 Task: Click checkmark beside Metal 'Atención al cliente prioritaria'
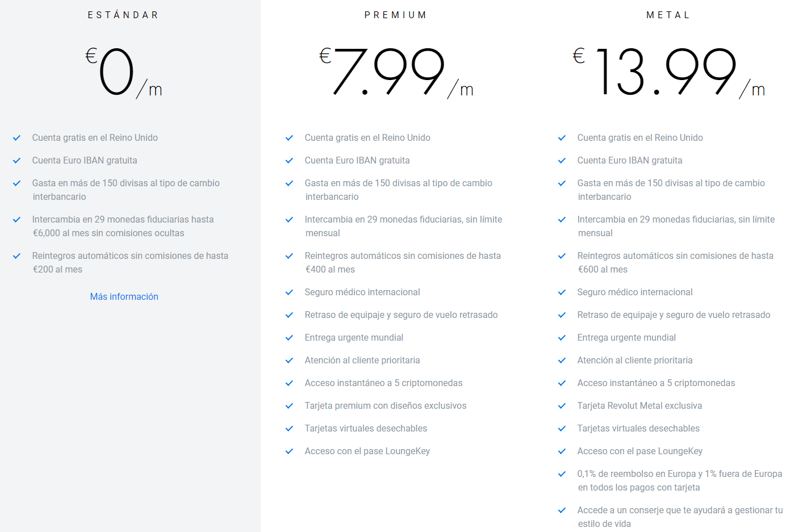tap(562, 361)
